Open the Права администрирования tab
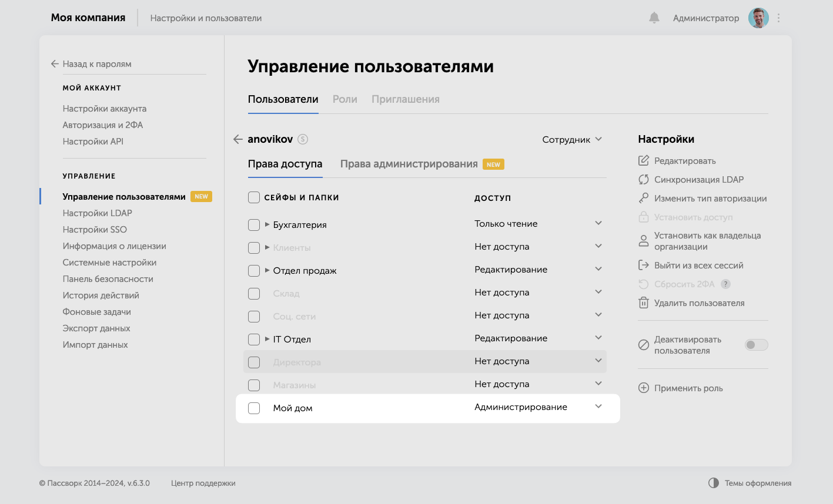 409,164
